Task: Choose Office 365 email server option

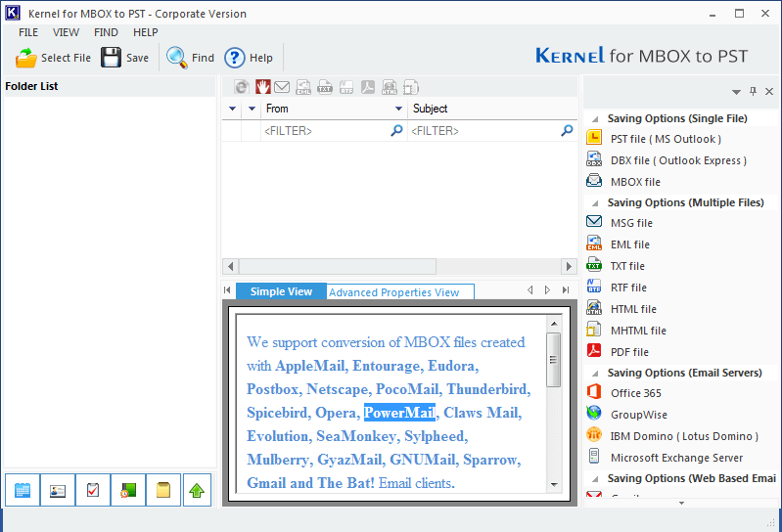Action: (635, 393)
